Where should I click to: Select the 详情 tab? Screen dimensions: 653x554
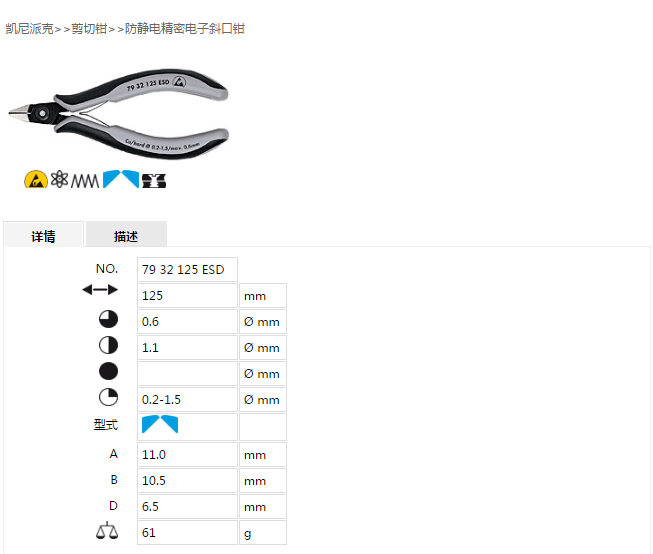point(43,235)
